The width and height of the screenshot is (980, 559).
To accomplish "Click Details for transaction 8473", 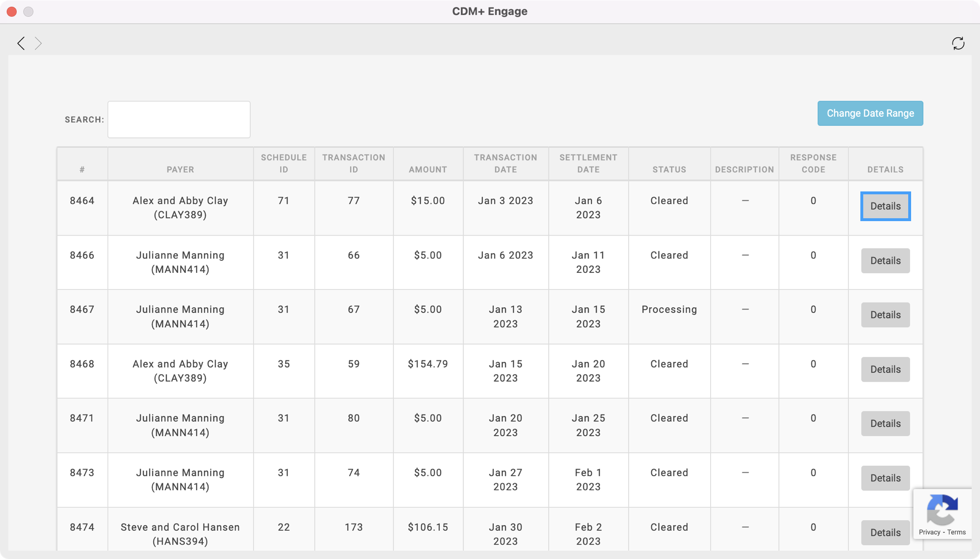I will [885, 478].
